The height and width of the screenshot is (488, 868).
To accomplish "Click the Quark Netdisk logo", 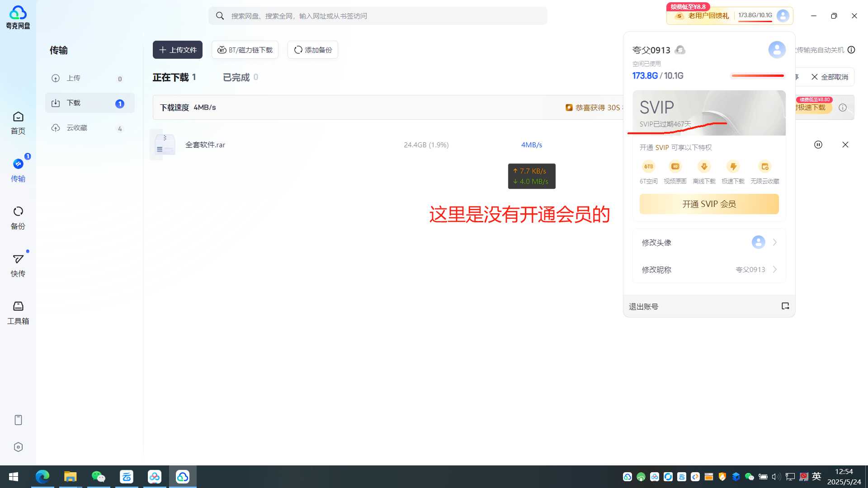I will (18, 17).
